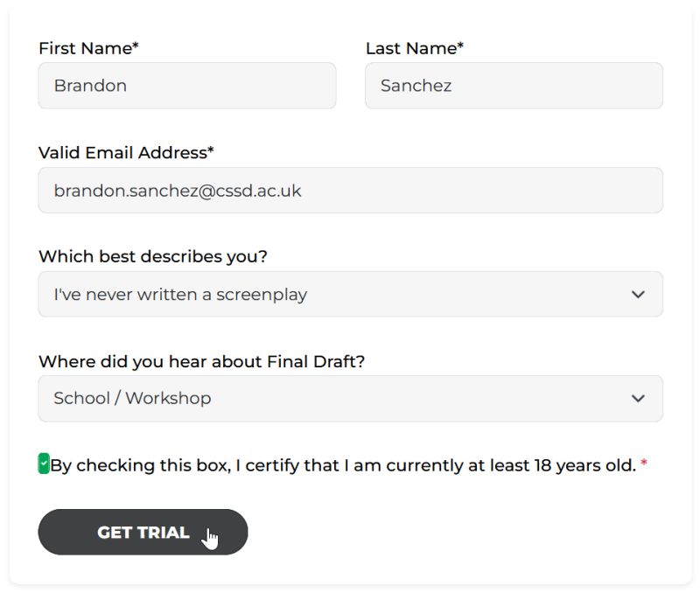Click the 'By checking this box' certification text
Screen dimensions: 700x593
point(343,465)
